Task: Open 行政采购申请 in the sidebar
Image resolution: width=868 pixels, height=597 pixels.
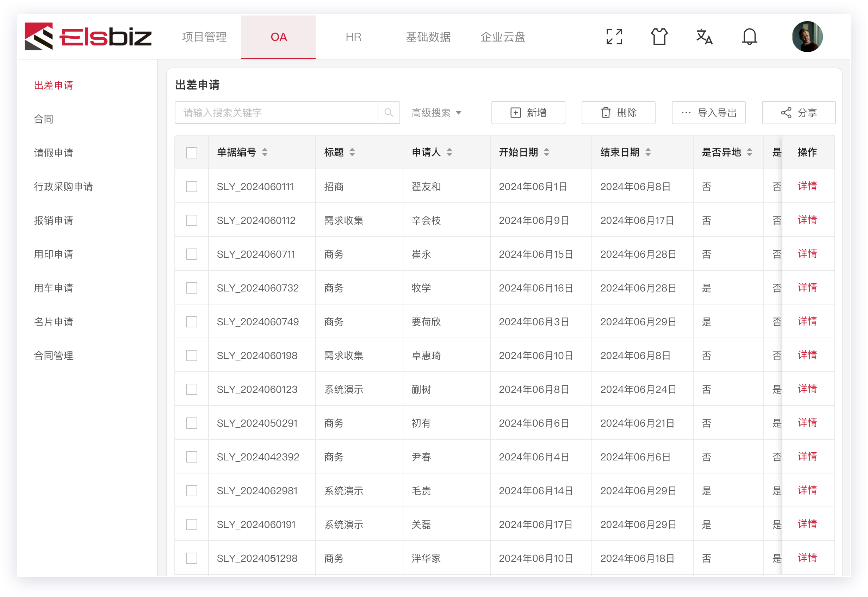Action: pyautogui.click(x=63, y=187)
